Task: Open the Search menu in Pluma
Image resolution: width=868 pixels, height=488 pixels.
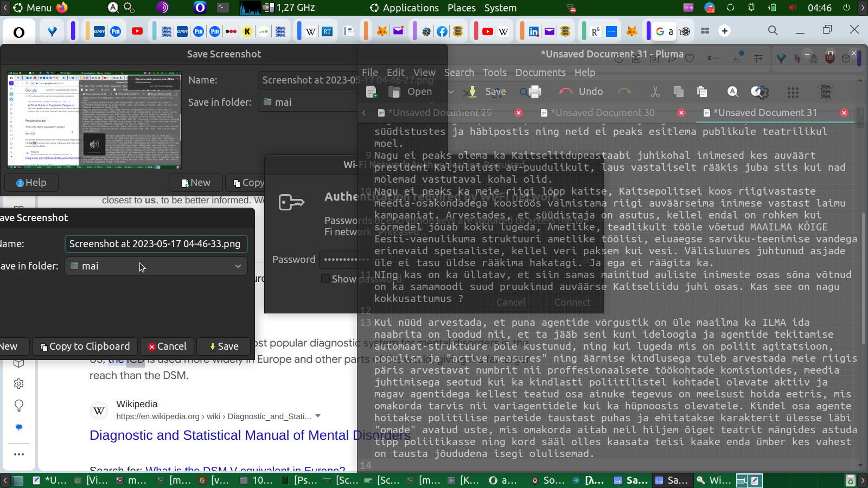Action: pos(459,73)
